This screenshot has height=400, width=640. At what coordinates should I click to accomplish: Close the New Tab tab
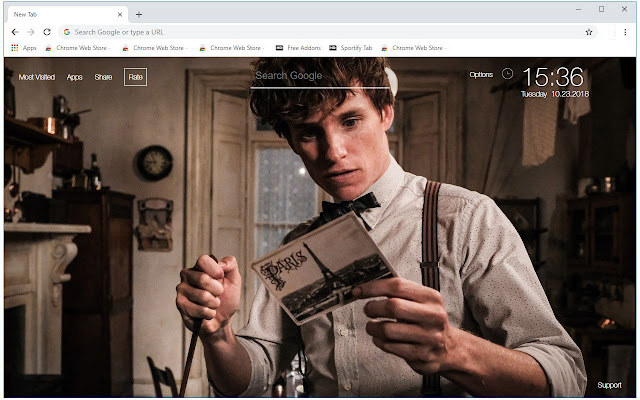(x=120, y=14)
